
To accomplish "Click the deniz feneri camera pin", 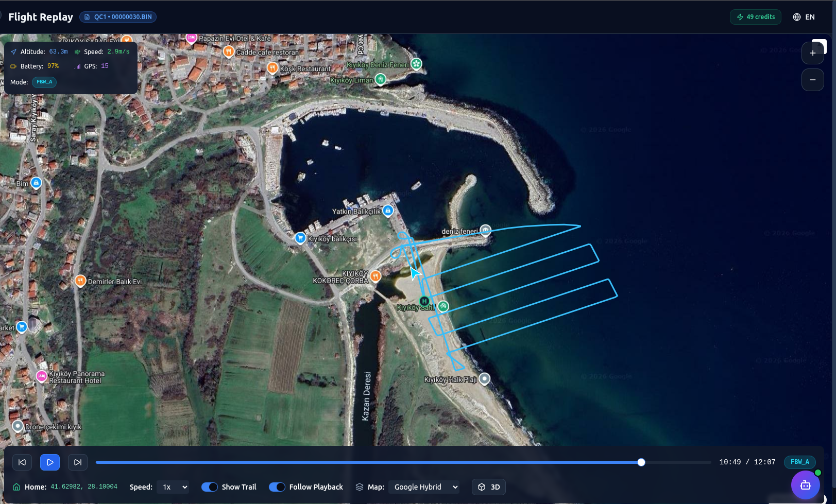I will 485,230.
